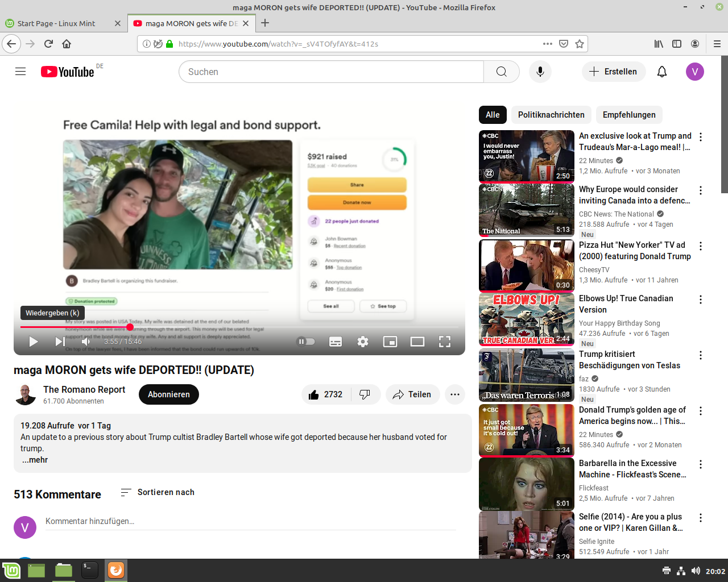Screen dimensions: 728x582
Task: Open options for Why Europe would consider video
Action: [701, 190]
